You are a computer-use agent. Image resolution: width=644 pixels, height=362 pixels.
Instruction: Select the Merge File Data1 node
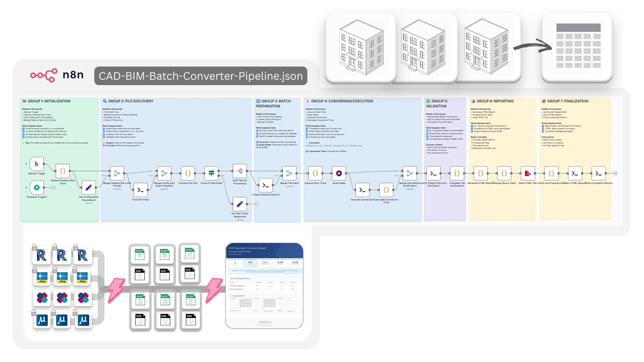coord(289,173)
